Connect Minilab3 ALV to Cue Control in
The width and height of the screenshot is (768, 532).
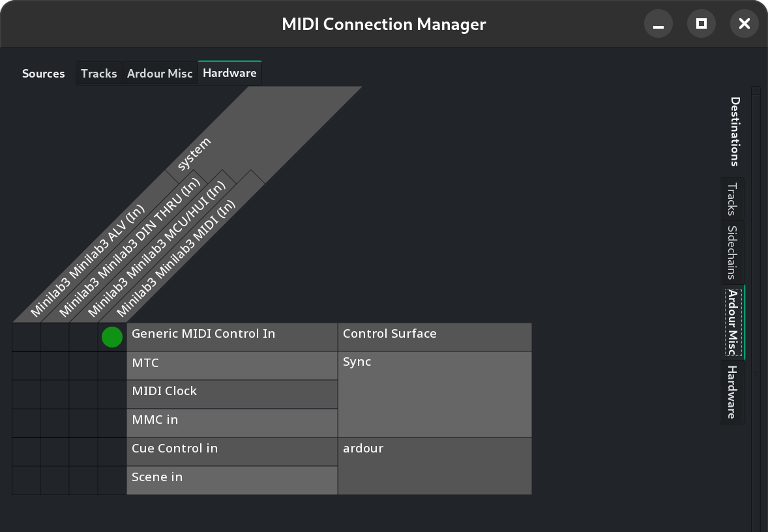26,452
